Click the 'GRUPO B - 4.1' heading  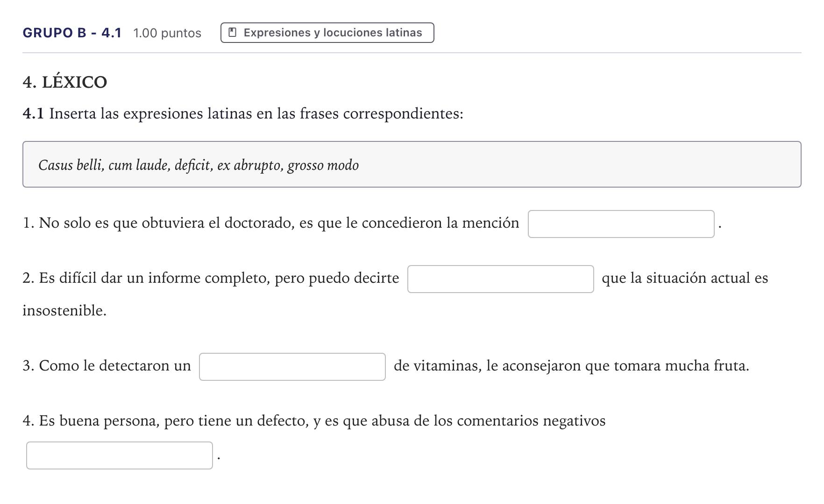coord(72,33)
